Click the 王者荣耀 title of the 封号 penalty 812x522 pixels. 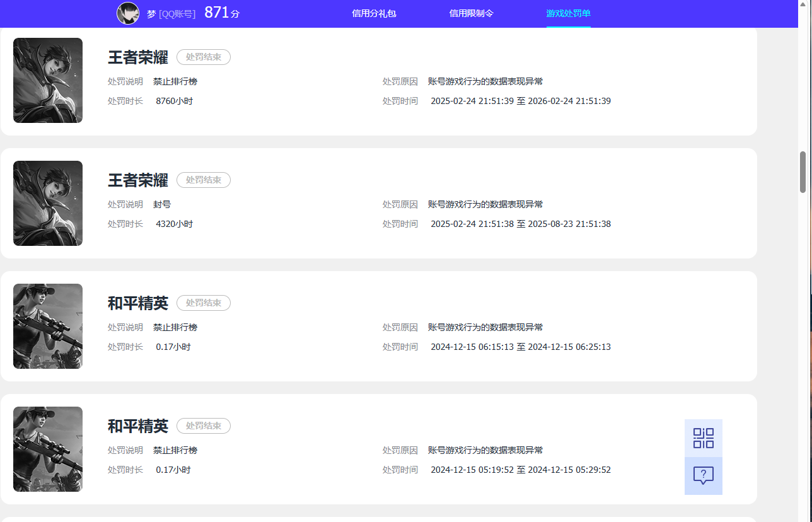138,180
